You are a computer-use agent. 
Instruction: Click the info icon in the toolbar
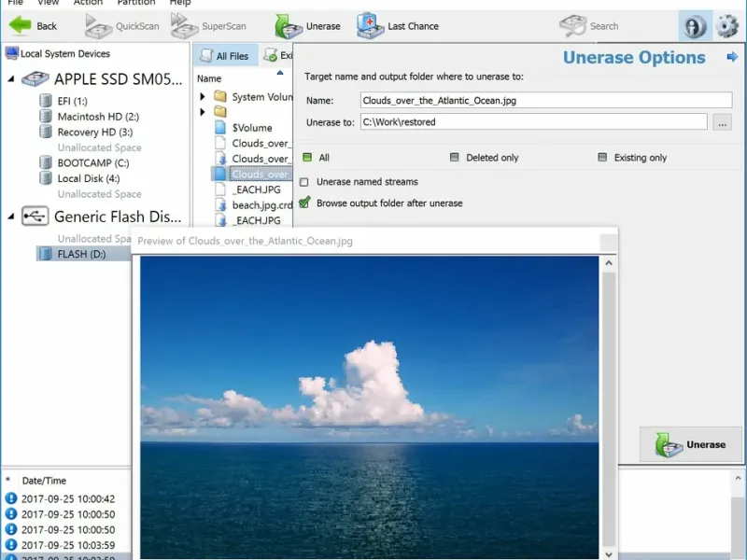pos(693,26)
